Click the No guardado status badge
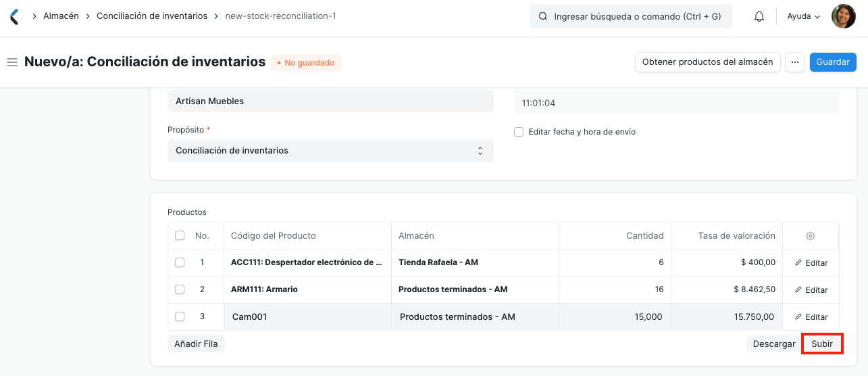The height and width of the screenshot is (376, 868). 307,63
